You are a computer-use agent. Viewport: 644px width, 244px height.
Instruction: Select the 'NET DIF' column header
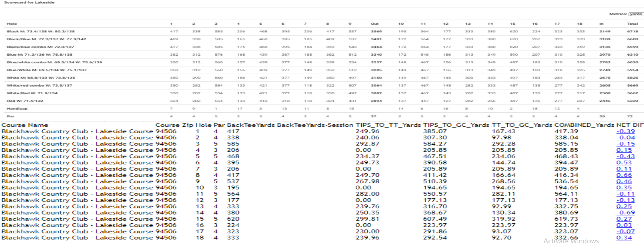(x=630, y=125)
